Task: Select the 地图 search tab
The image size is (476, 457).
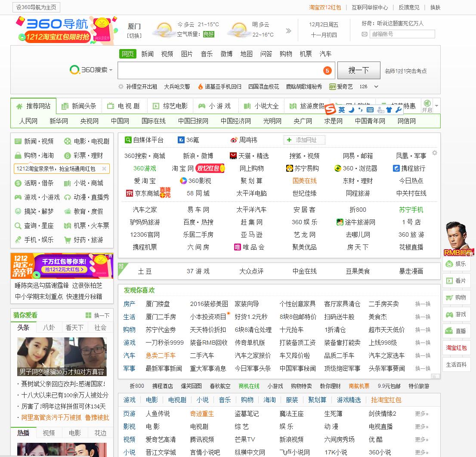Action: pyautogui.click(x=246, y=54)
